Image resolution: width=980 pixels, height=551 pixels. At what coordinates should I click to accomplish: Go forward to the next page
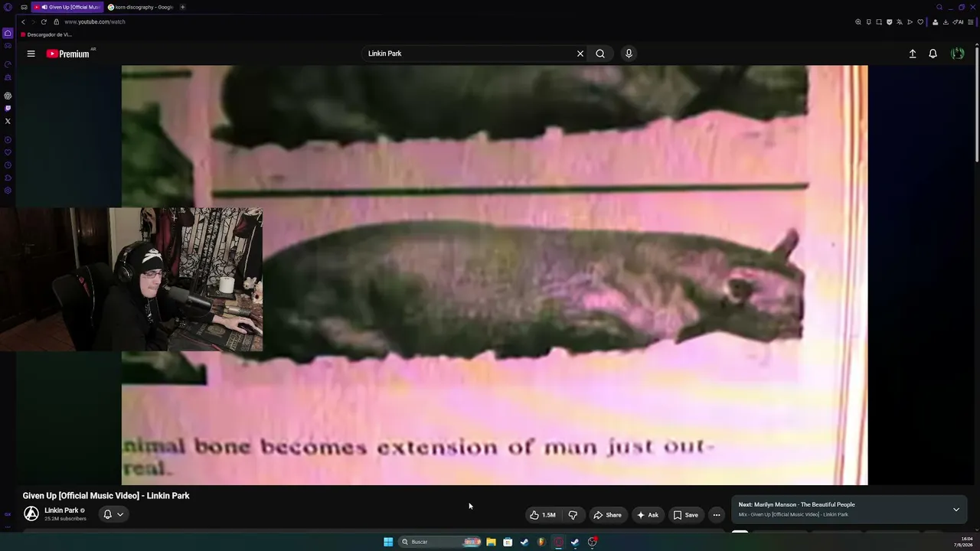(33, 22)
